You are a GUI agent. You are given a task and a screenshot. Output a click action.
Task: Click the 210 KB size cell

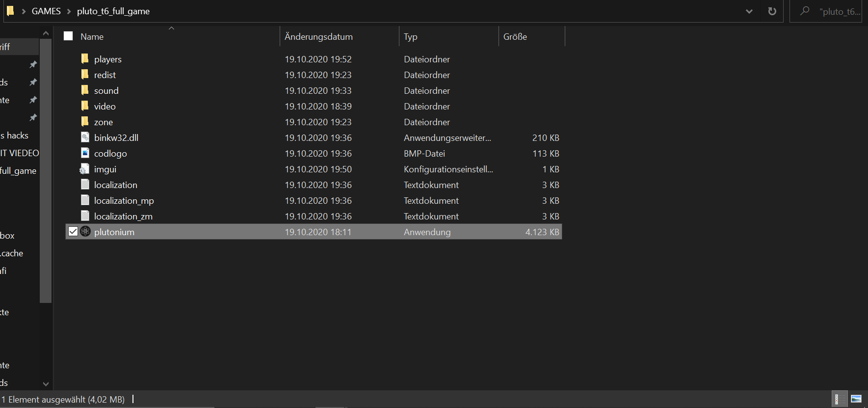point(546,137)
